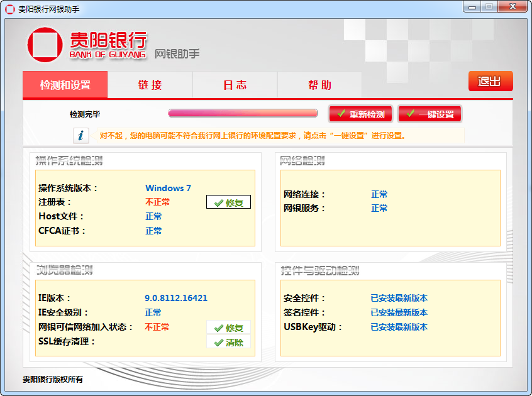Viewport: 532px width, 396px height.
Task: Click the orange warning message text
Action: [253, 136]
